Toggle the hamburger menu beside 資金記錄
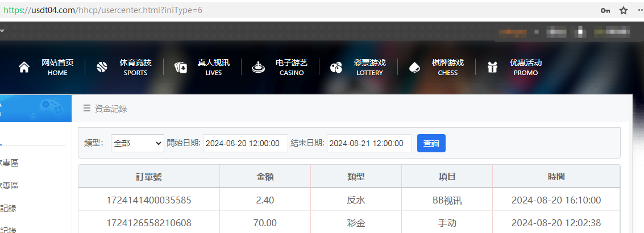The image size is (644, 233). [87, 109]
